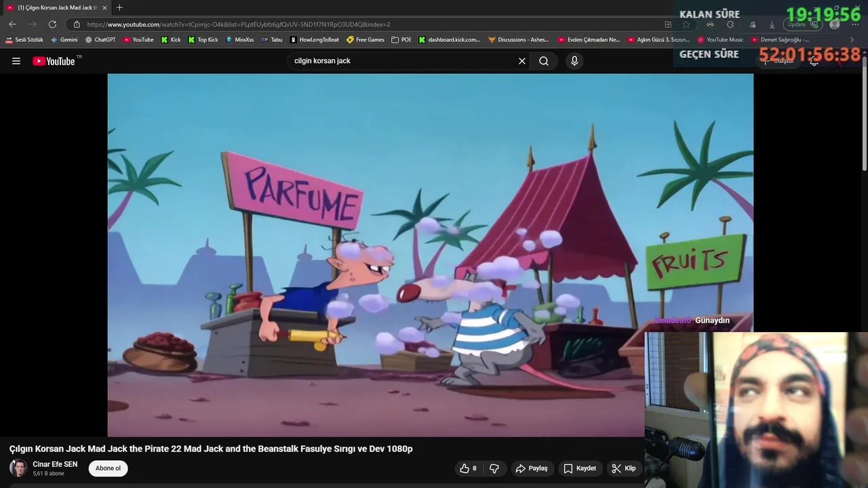Create a clip with the Klip button
Image resolution: width=868 pixels, height=488 pixels.
tap(624, 468)
